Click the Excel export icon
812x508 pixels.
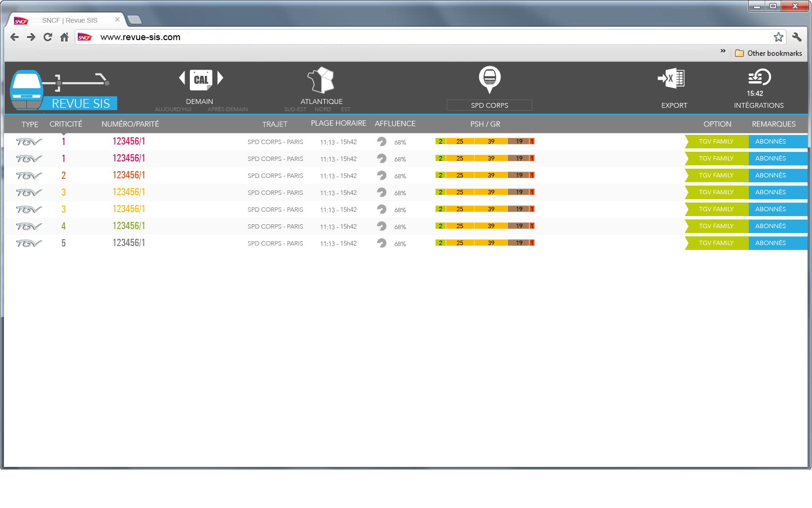coord(671,78)
